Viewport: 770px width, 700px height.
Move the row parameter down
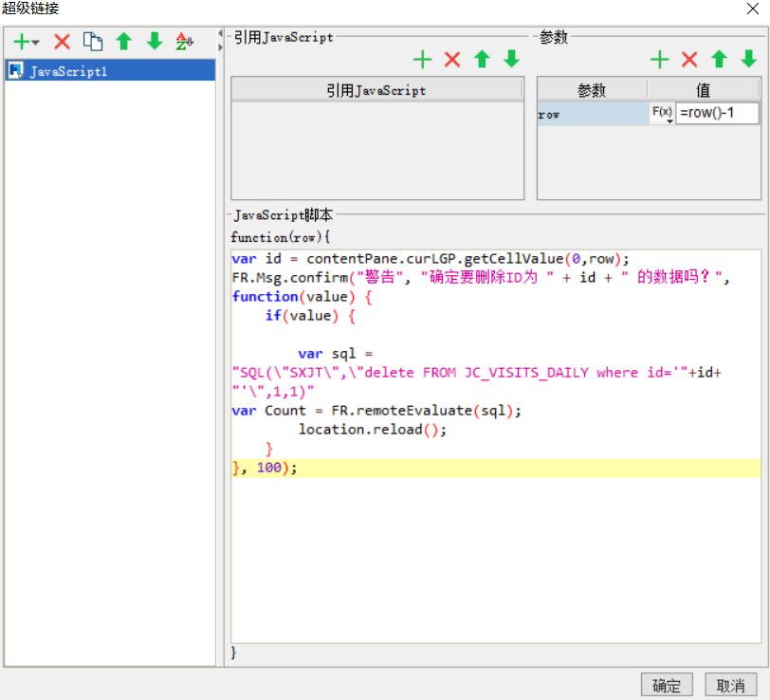point(747,59)
